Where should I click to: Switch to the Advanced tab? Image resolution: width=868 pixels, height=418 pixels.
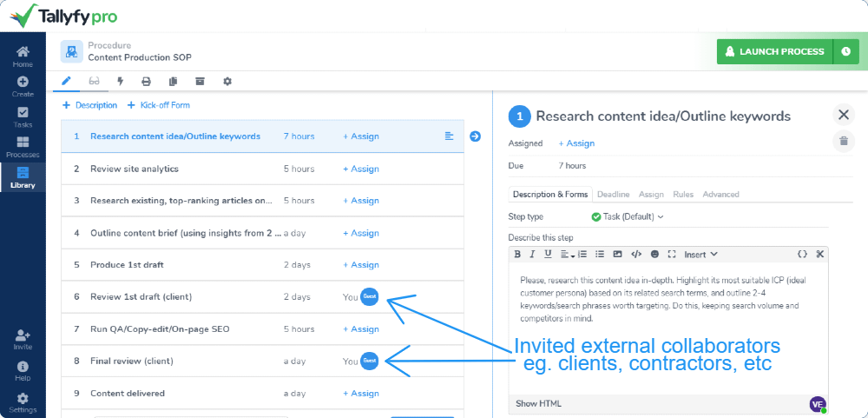click(x=720, y=195)
